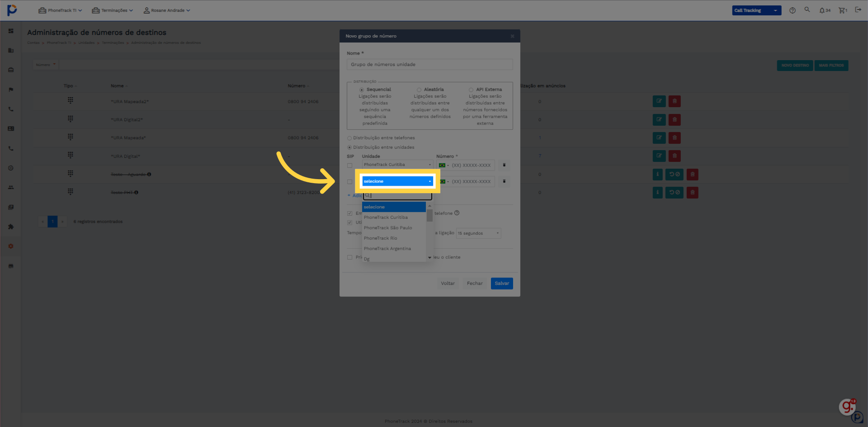Close the Novo grupo de número dialog
This screenshot has width=868, height=427.
pyautogui.click(x=512, y=36)
